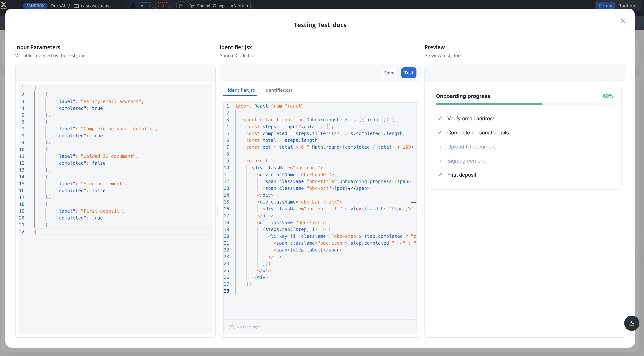
Task: Click the back arrow at left edge
Action: tap(3, 23)
